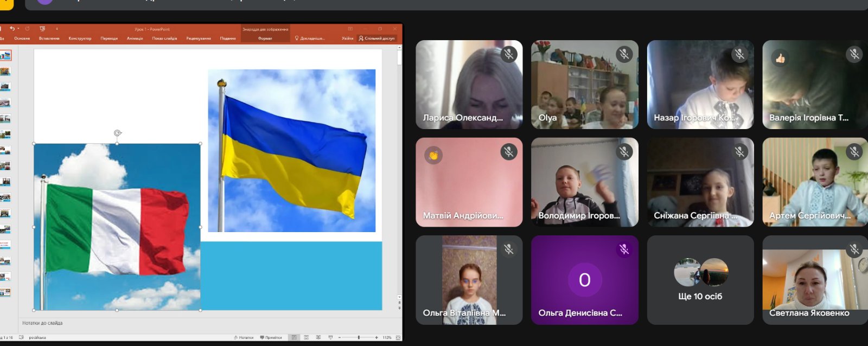Select the second slide thumbnail
The image size is (868, 346).
5,71
